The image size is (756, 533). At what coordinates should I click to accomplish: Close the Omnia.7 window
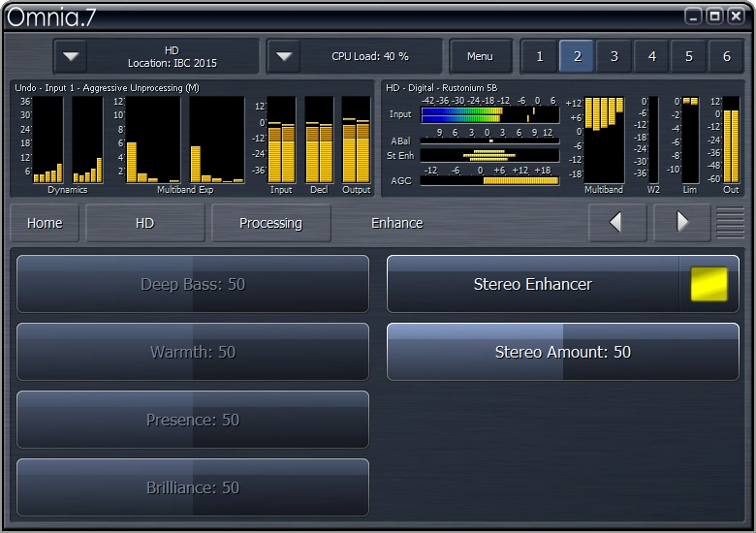(x=737, y=16)
